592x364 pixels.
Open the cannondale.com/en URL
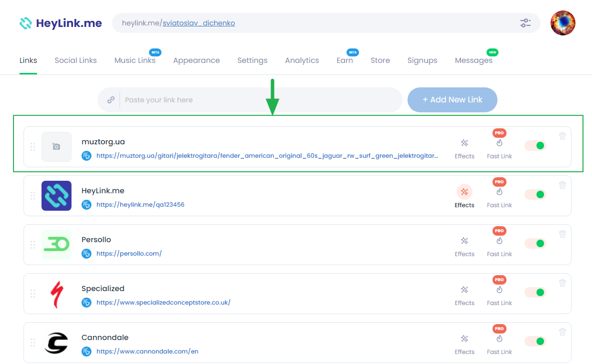pyautogui.click(x=147, y=352)
